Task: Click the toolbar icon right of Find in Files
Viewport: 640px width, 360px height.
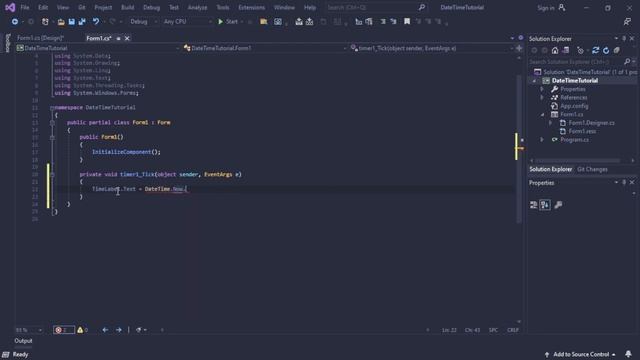Action: click(x=278, y=22)
